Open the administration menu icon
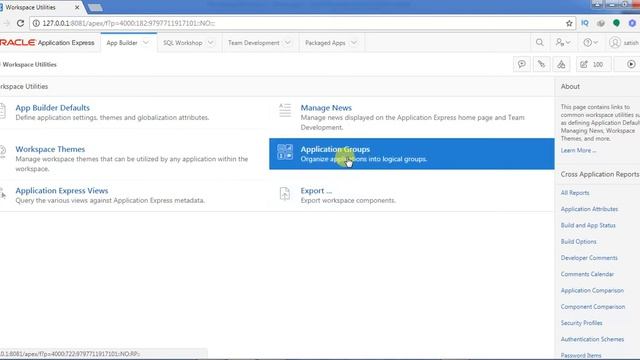 coord(562,42)
